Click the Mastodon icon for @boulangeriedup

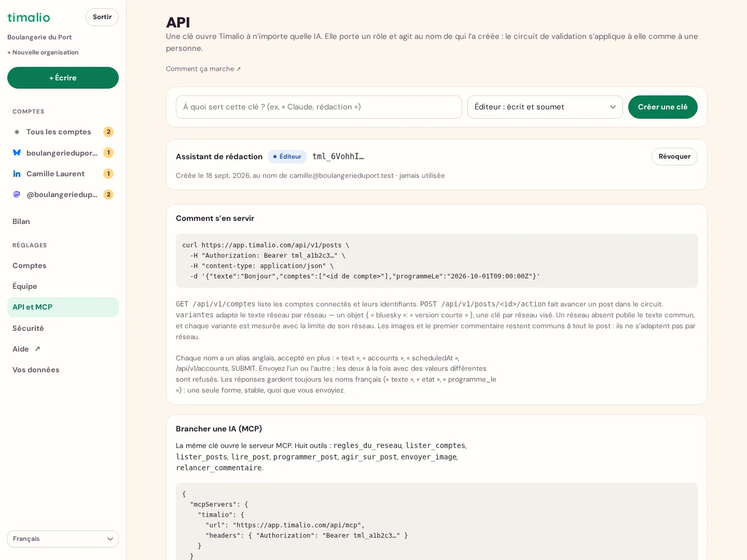(x=17, y=194)
